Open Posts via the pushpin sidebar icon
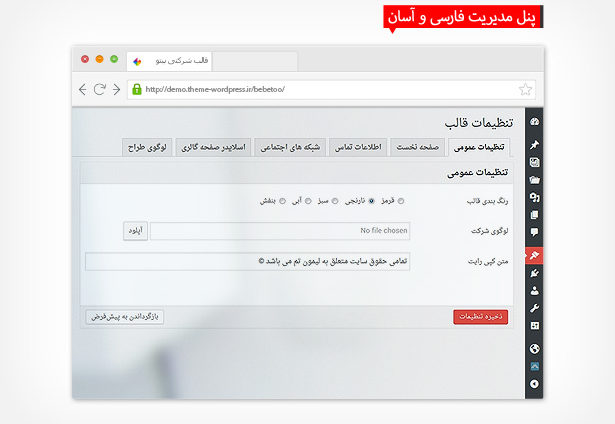 coord(535,143)
